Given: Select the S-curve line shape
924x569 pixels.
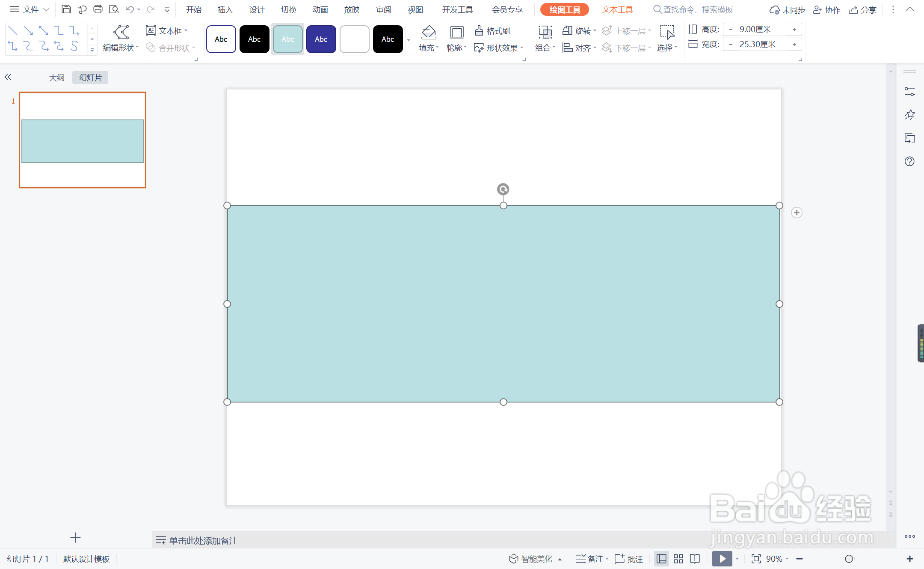Looking at the screenshot, I should tap(74, 46).
